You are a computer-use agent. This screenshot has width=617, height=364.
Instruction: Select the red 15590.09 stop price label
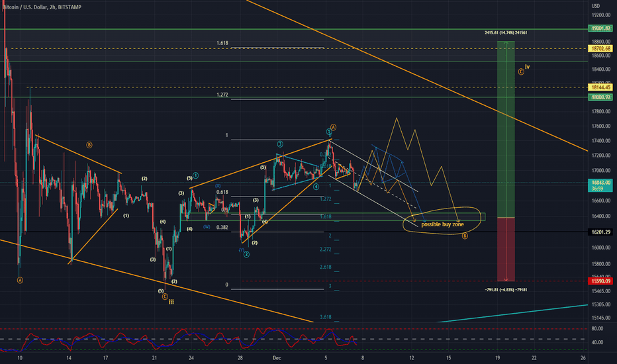click(600, 281)
